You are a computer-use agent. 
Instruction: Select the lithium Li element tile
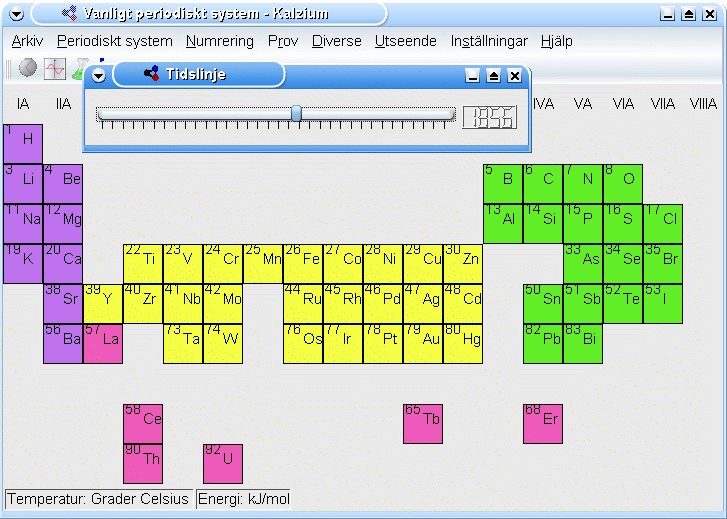[23, 184]
